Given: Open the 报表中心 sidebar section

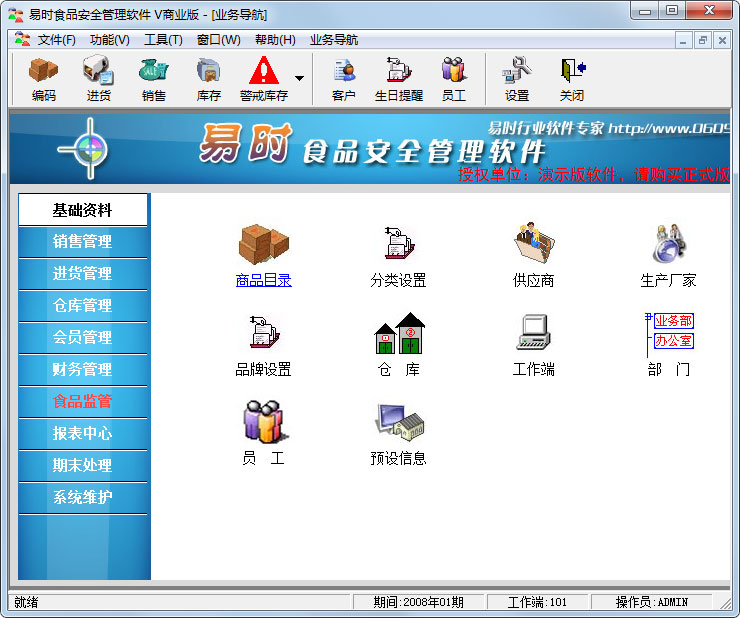Looking at the screenshot, I should (83, 433).
